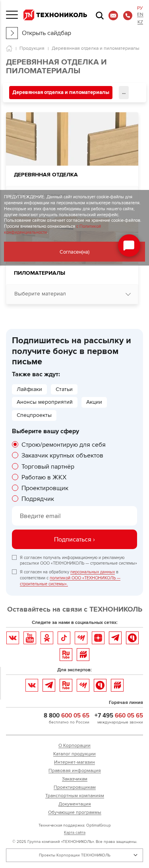
Task: Select the Деревянная отделка и пиломатериалы tab
Action: [x=61, y=92]
